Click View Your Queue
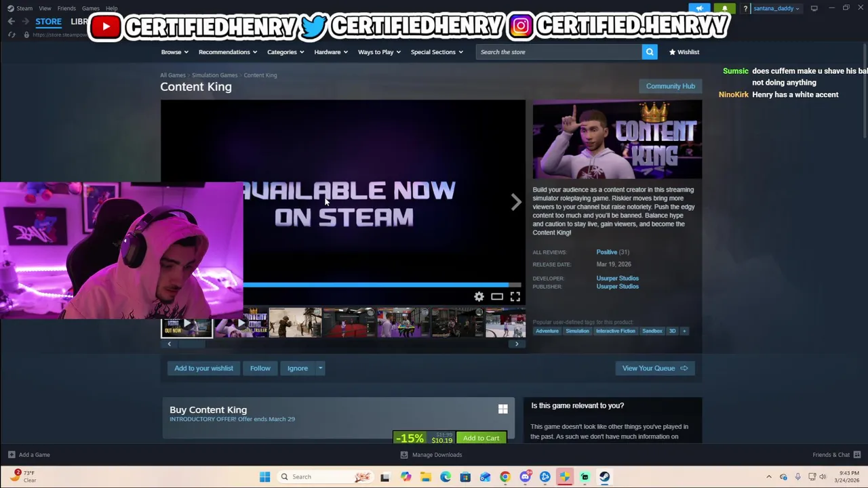This screenshot has height=488, width=868. point(655,368)
